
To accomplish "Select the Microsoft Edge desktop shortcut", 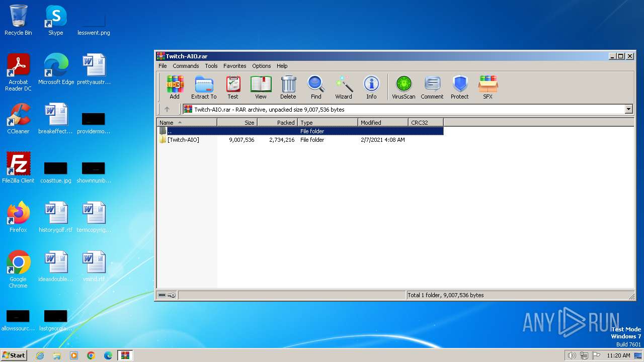I will [x=56, y=69].
